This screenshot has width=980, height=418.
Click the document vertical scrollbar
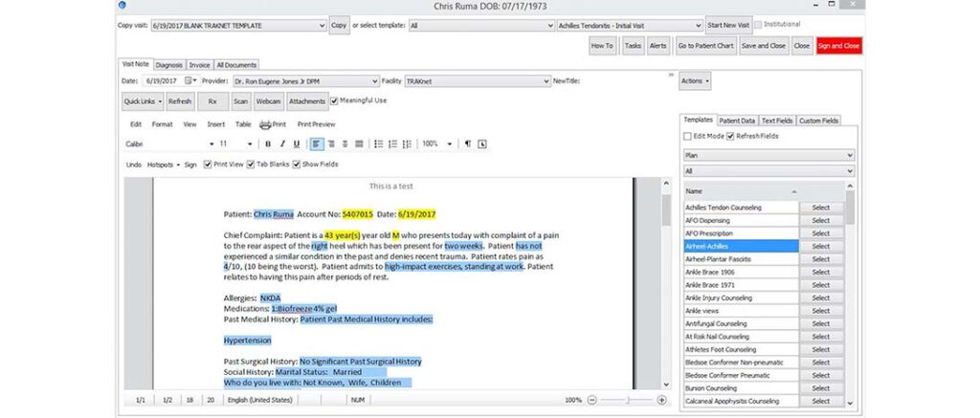(x=666, y=284)
